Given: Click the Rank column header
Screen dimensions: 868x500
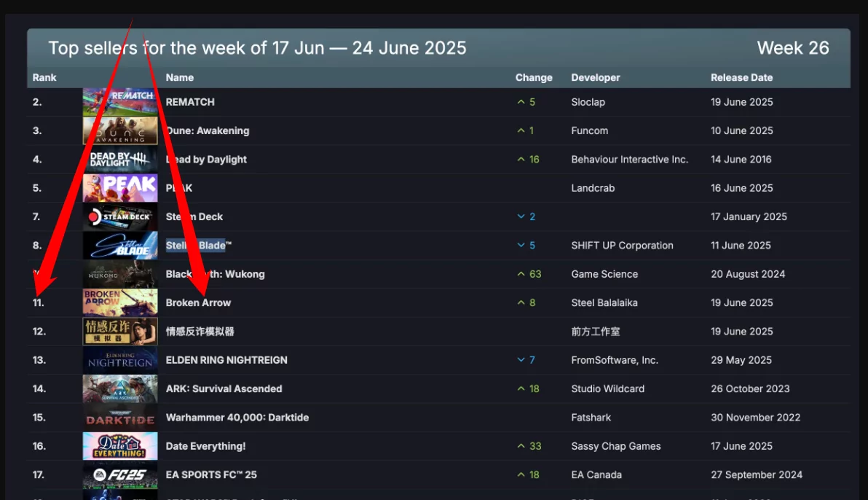Looking at the screenshot, I should coord(44,77).
